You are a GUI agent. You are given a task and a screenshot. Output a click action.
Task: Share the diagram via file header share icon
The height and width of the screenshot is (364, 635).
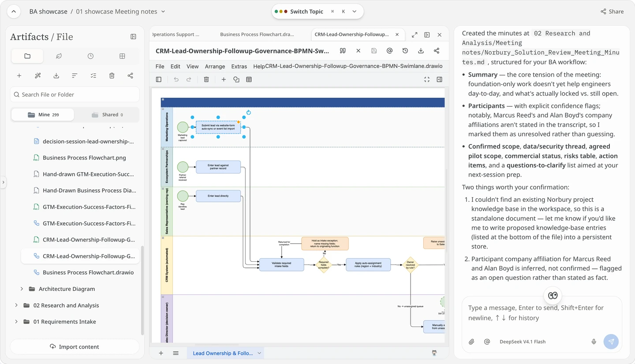click(437, 51)
